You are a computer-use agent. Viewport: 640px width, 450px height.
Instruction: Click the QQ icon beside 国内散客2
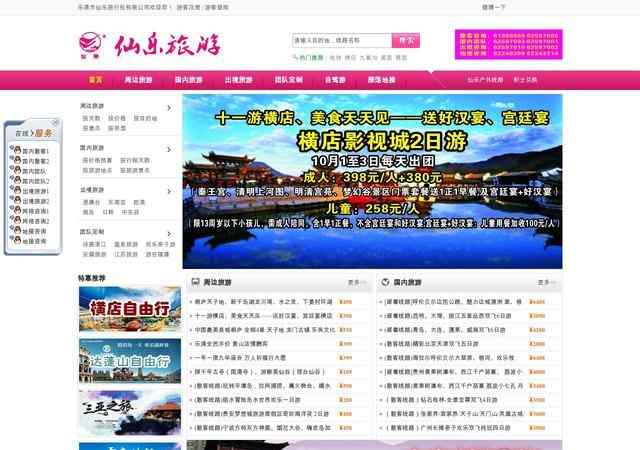click(17, 160)
